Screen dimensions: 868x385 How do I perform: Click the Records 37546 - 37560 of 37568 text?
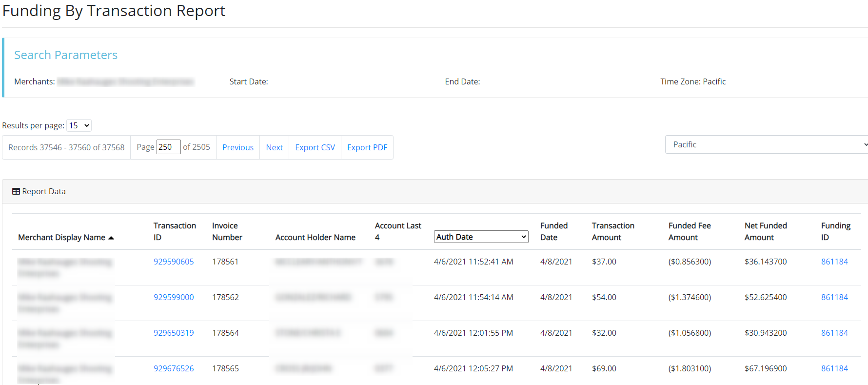66,147
